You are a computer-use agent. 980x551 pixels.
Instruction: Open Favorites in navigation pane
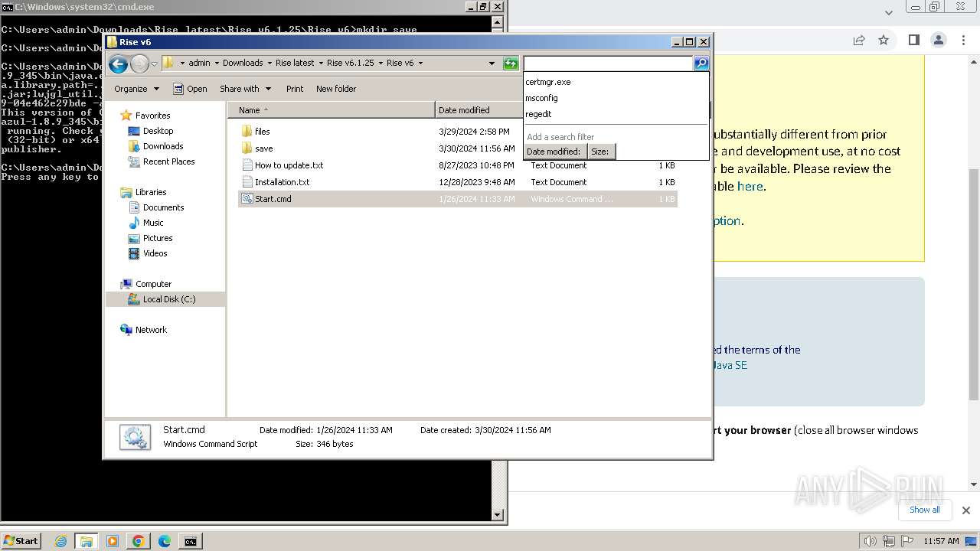[152, 116]
